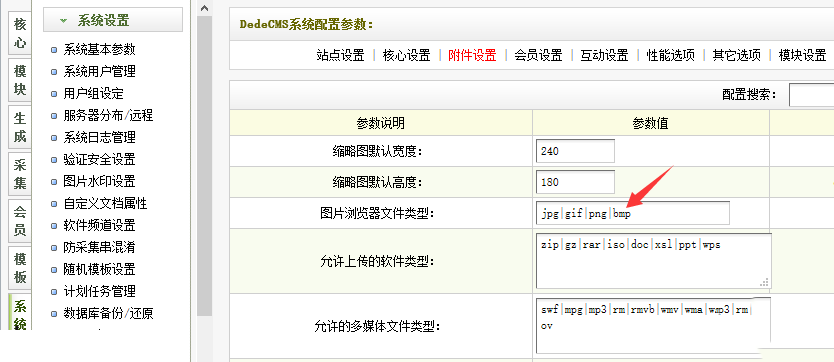Select the 附件设置 config tab
834x362 pixels.
pyautogui.click(x=472, y=55)
